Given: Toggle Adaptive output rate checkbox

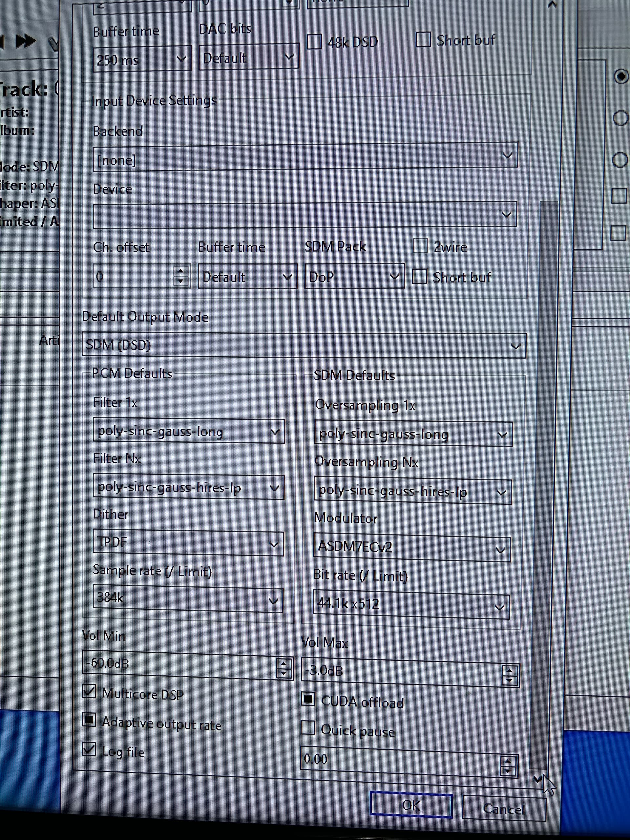Looking at the screenshot, I should coord(89,720).
